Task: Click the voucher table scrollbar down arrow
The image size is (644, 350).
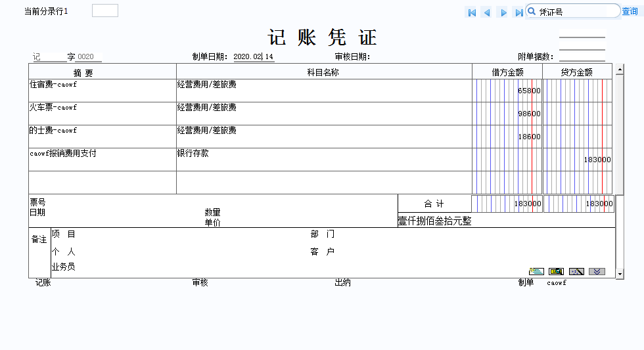Action: pos(620,274)
